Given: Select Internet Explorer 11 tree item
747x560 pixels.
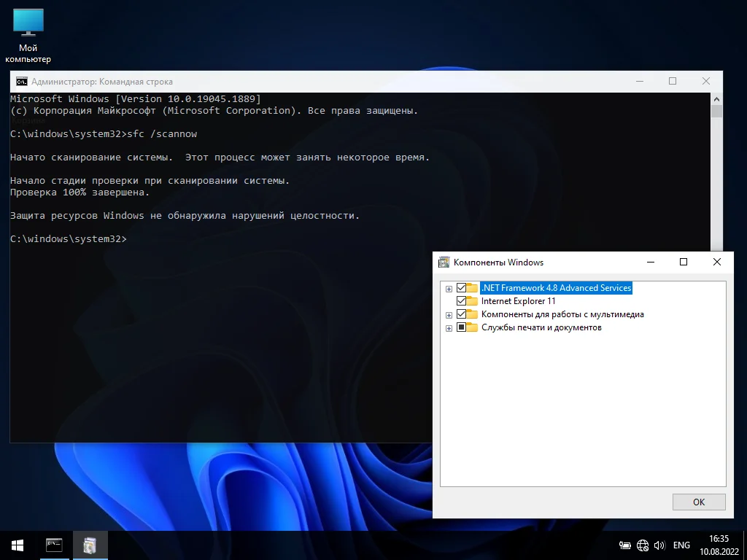Looking at the screenshot, I should click(518, 301).
